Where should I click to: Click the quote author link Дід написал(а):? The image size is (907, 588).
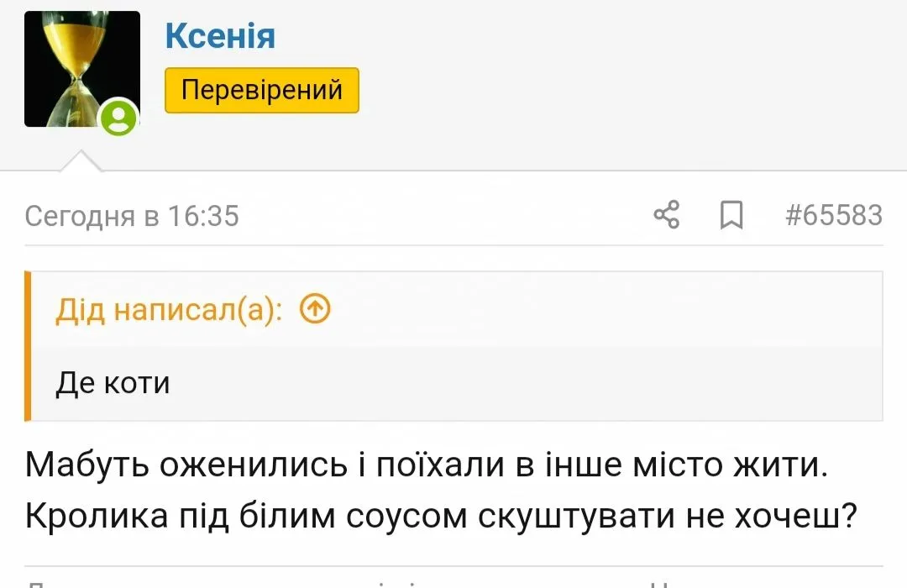[x=169, y=311]
